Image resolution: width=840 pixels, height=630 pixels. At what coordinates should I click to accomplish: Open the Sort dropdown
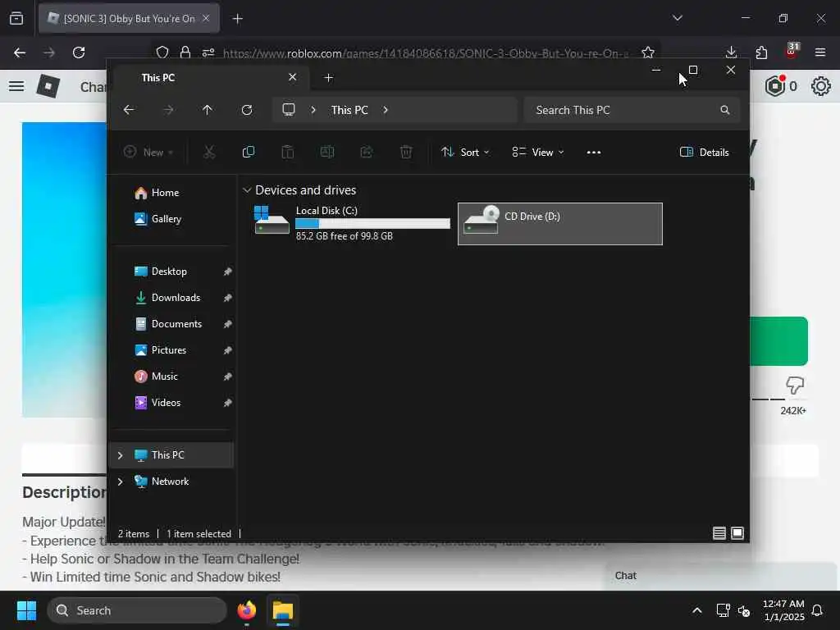point(465,152)
